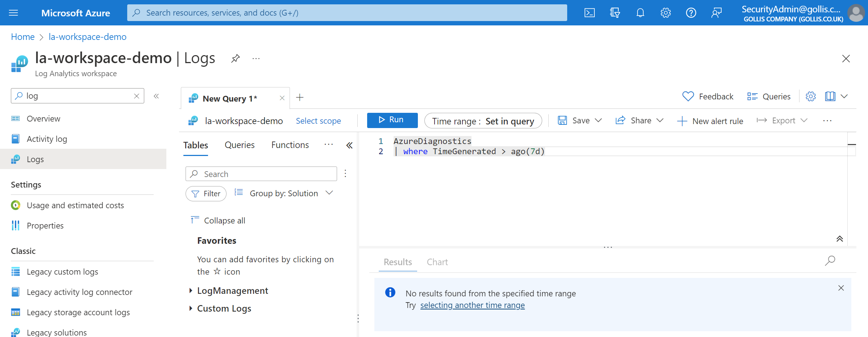Collapse the Tables side pane
868x337 pixels.
point(349,145)
